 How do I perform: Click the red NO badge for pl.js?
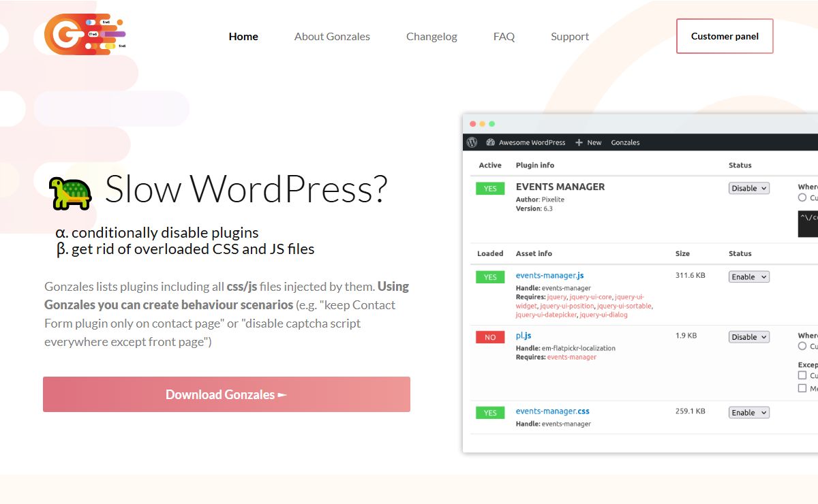[490, 337]
